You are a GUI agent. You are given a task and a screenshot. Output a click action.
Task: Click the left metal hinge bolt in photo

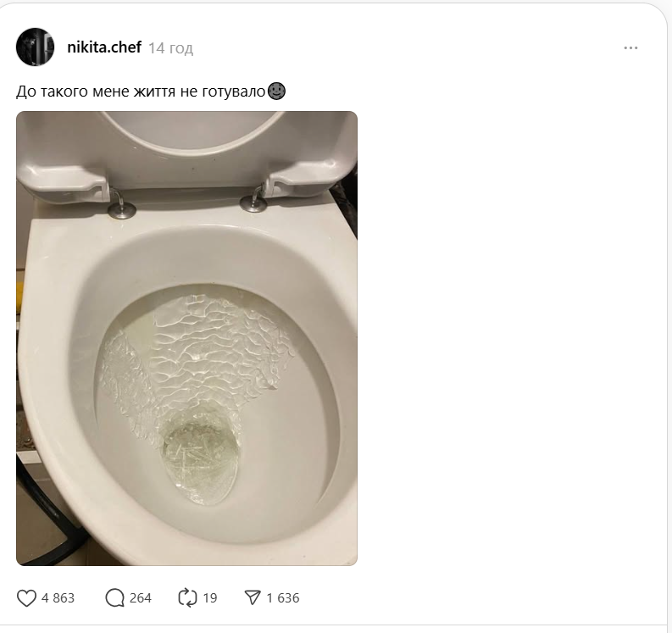[x=121, y=206]
